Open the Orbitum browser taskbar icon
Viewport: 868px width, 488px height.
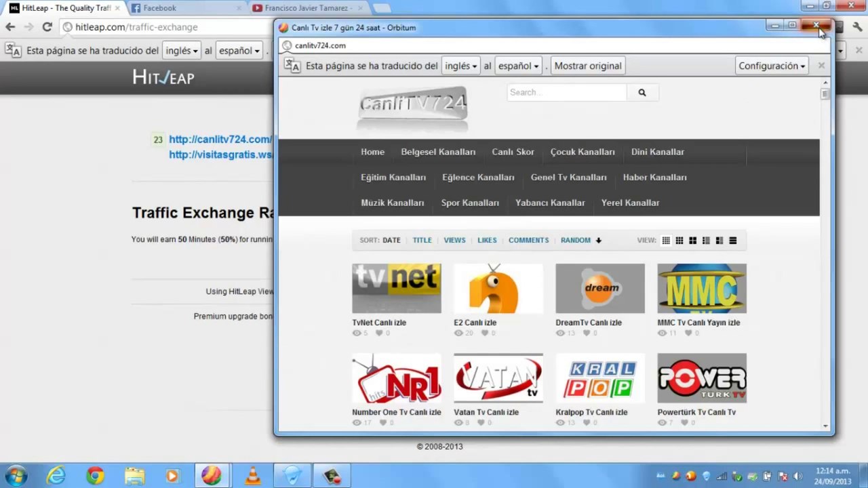click(212, 475)
